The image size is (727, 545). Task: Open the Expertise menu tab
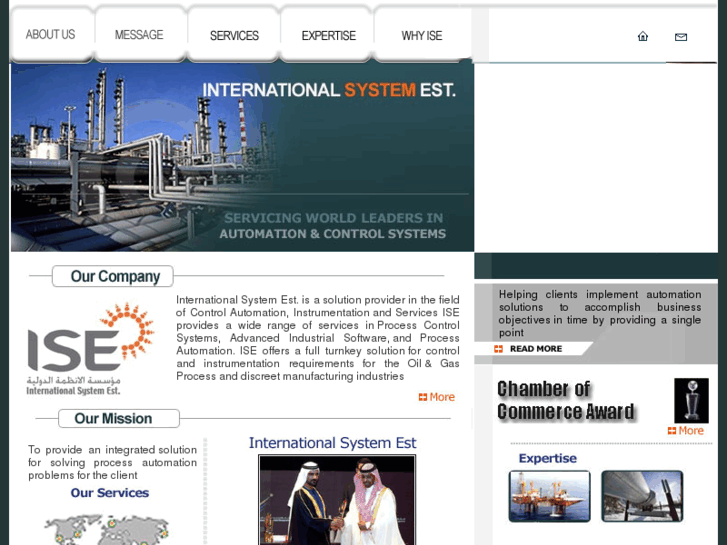[x=328, y=36]
